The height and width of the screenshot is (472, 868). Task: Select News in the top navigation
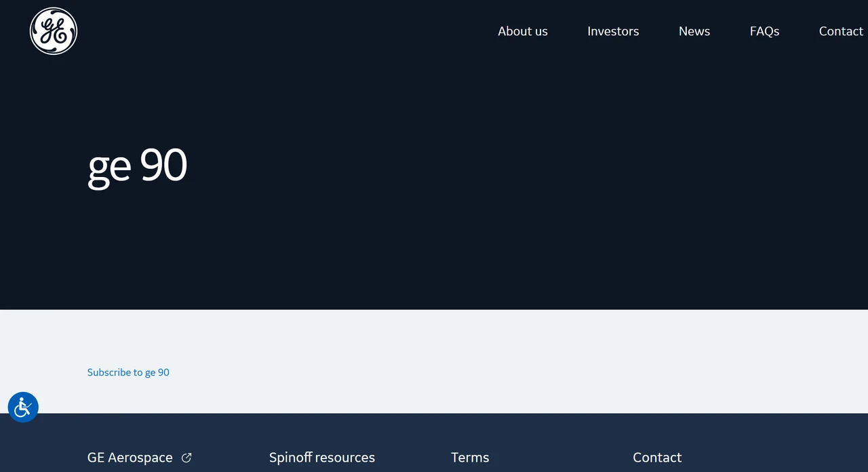694,31
